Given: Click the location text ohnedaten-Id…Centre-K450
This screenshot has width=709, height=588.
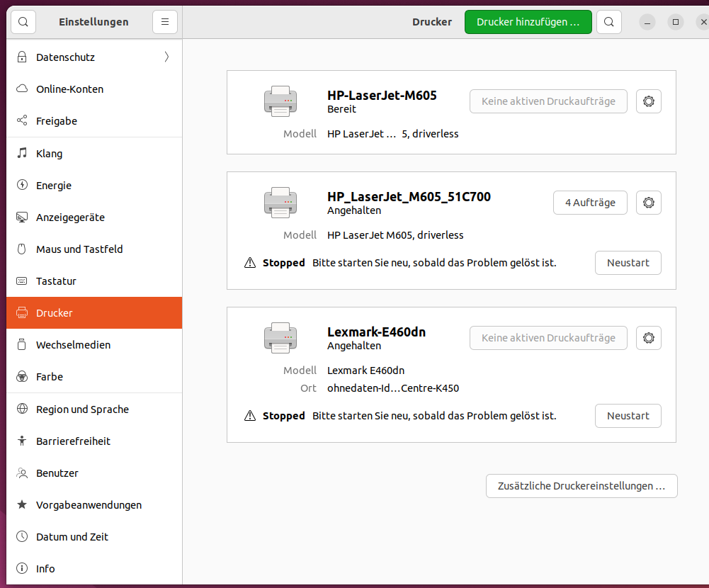Looking at the screenshot, I should click(x=393, y=388).
